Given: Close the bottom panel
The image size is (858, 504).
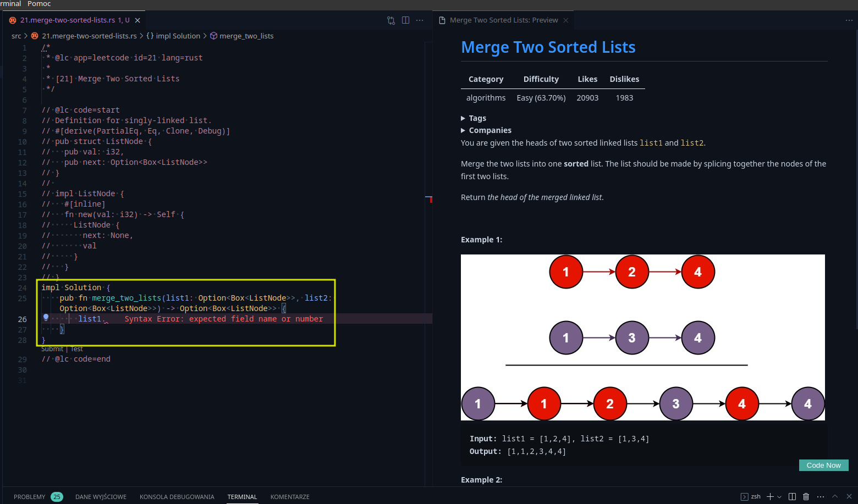Looking at the screenshot, I should pos(849,496).
